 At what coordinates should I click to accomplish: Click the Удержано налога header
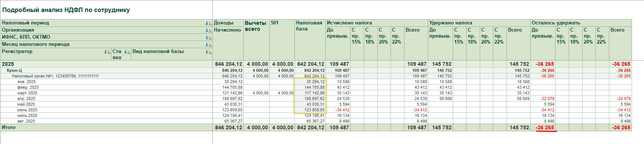click(x=451, y=23)
